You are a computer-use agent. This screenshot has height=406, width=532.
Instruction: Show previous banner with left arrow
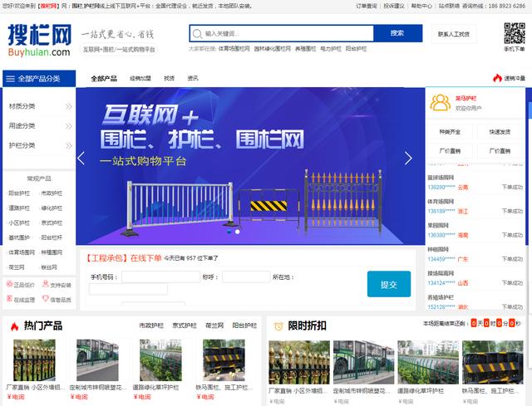[x=81, y=159]
